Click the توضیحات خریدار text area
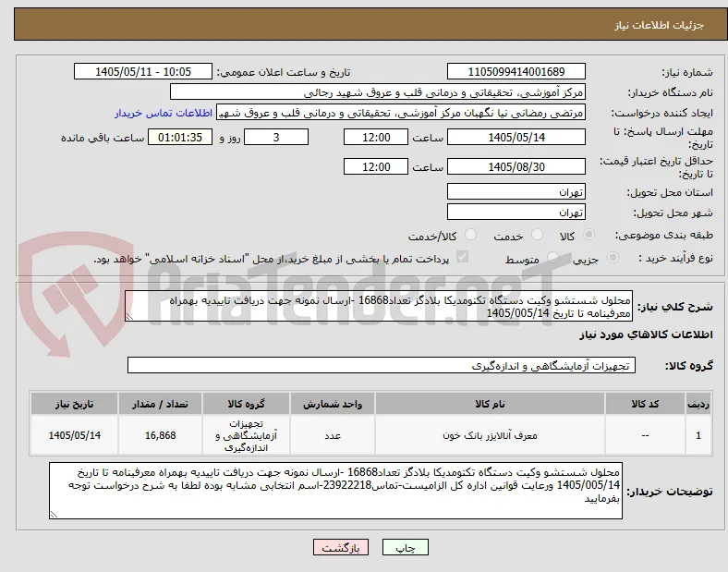 tap(335, 491)
